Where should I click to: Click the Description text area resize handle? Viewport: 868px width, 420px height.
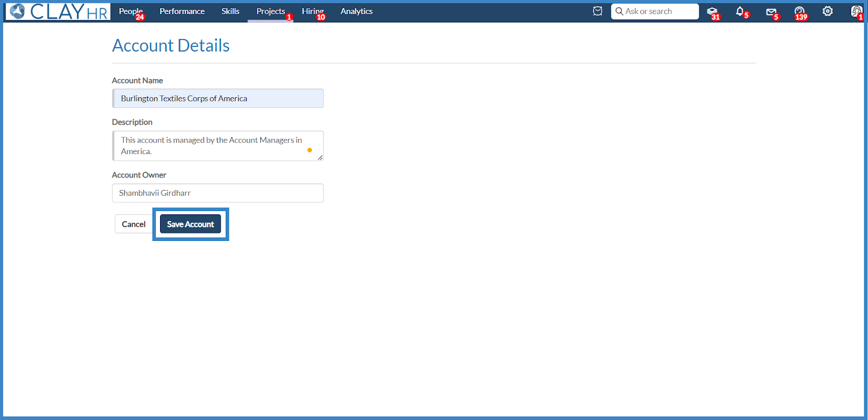pyautogui.click(x=320, y=157)
